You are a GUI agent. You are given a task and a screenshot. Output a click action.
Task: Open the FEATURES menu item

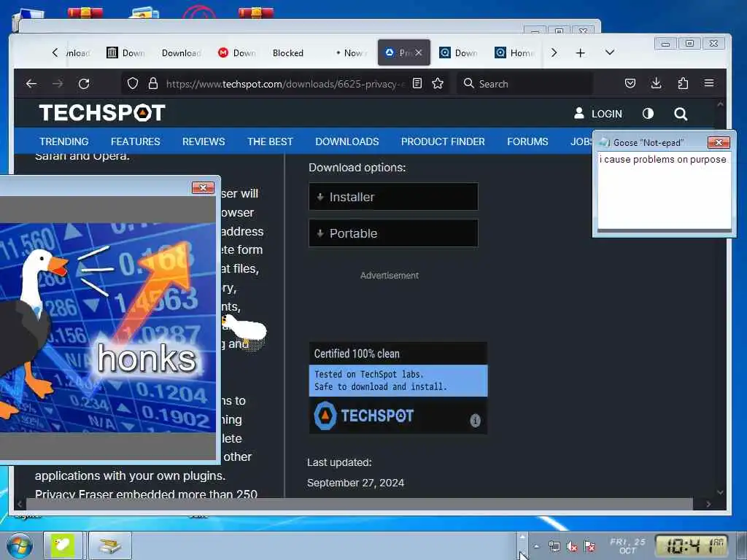click(x=135, y=141)
